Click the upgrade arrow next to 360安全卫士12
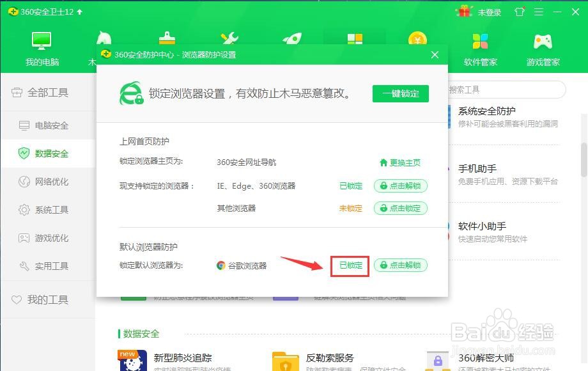Image resolution: width=588 pixels, height=371 pixels. [x=79, y=12]
